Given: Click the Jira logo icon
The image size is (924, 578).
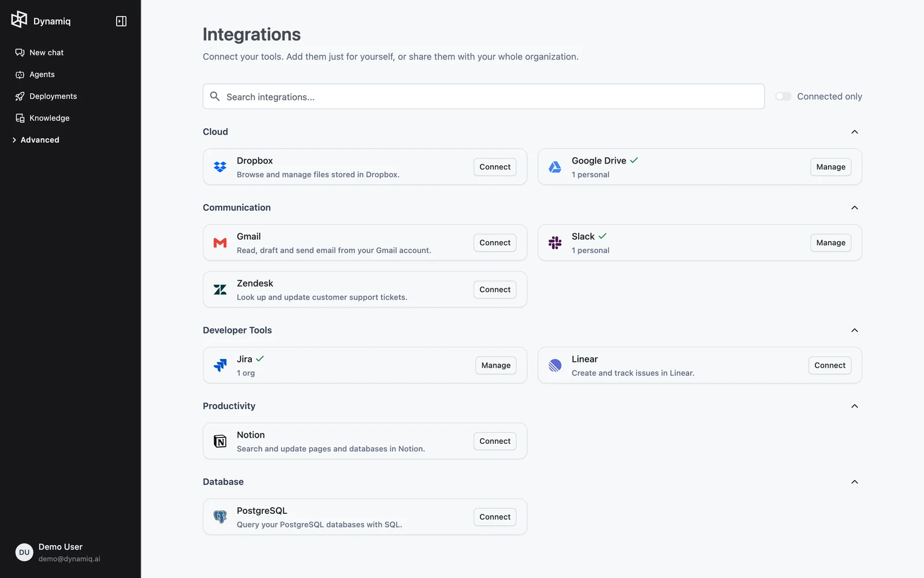Looking at the screenshot, I should click(220, 365).
